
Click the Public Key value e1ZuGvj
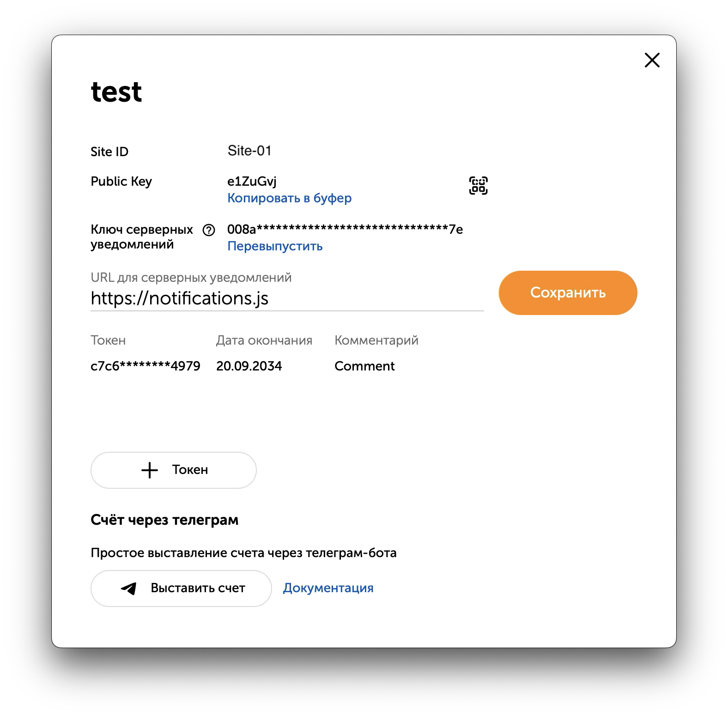click(251, 181)
